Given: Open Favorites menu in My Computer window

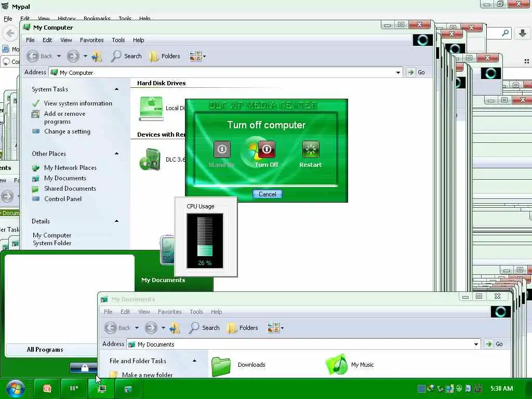Looking at the screenshot, I should (92, 40).
